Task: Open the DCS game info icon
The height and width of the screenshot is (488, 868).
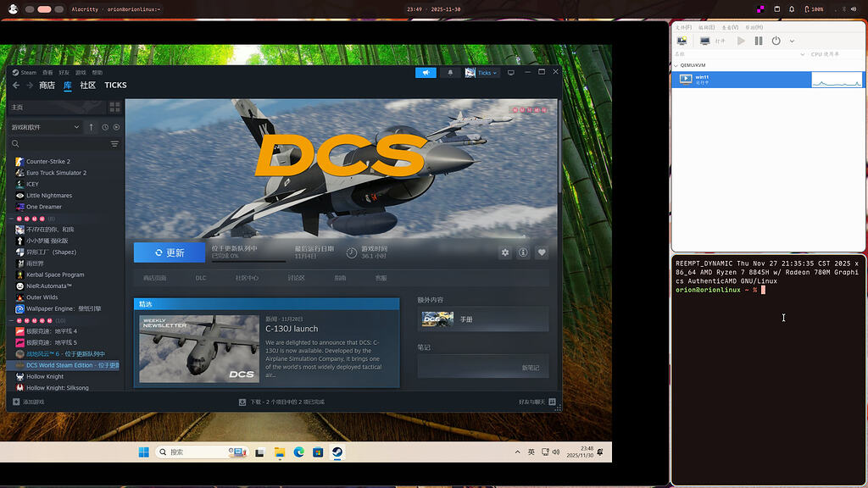Action: 523,252
